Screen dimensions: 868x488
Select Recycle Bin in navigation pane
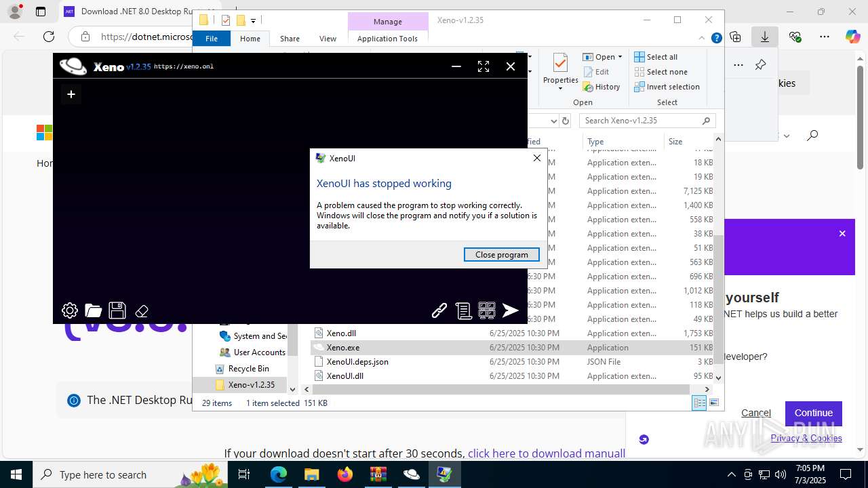click(242, 369)
